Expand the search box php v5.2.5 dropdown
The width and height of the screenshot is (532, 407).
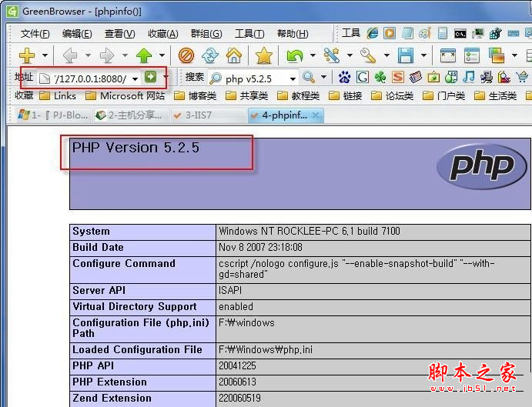293,79
